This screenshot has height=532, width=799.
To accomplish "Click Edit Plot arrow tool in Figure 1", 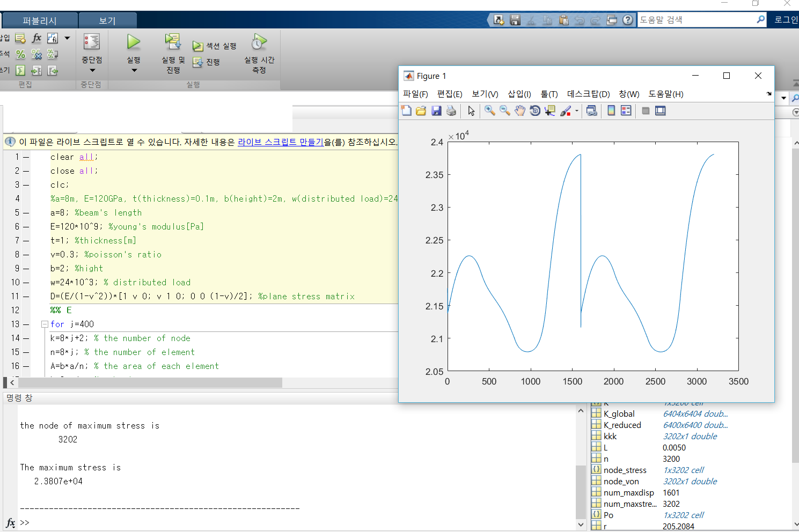I will click(471, 110).
